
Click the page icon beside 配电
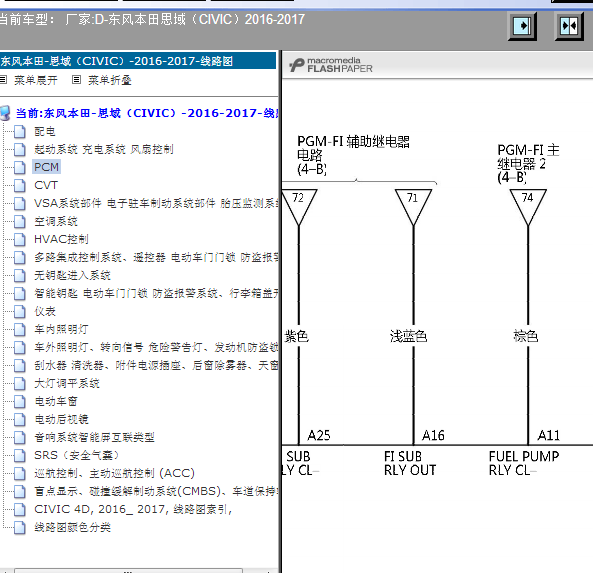pos(20,132)
